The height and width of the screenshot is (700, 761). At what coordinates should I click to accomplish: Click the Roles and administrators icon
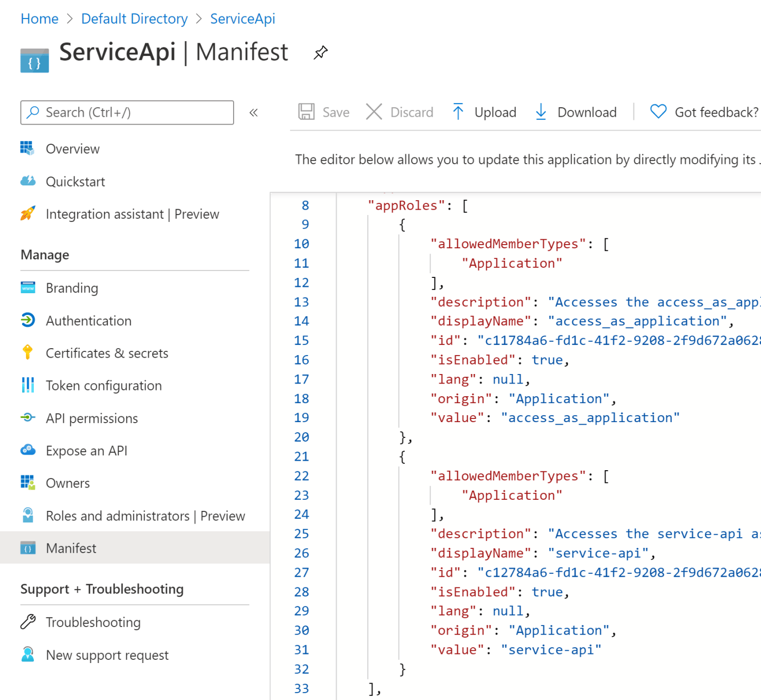point(27,515)
